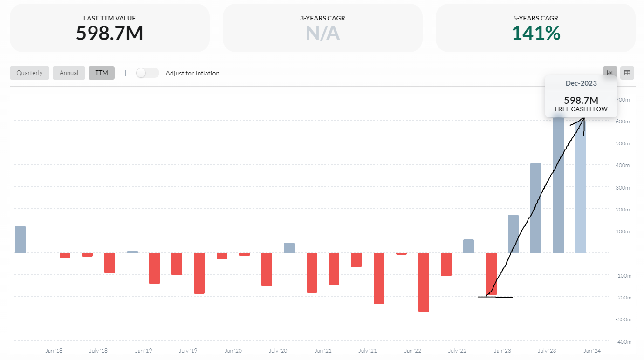The height and width of the screenshot is (360, 644).
Task: Switch to bar chart view icon
Action: click(610, 73)
